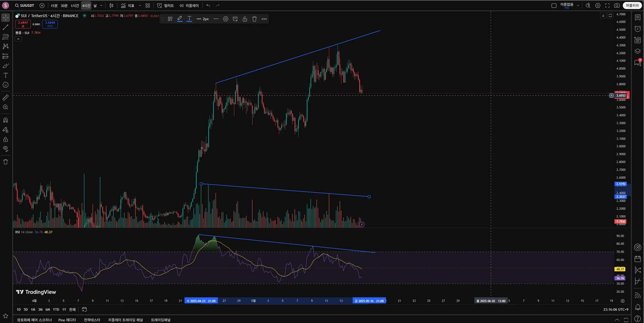Screen dimensions: 644x323
Task: Select the YTD date range
Action: 56,310
